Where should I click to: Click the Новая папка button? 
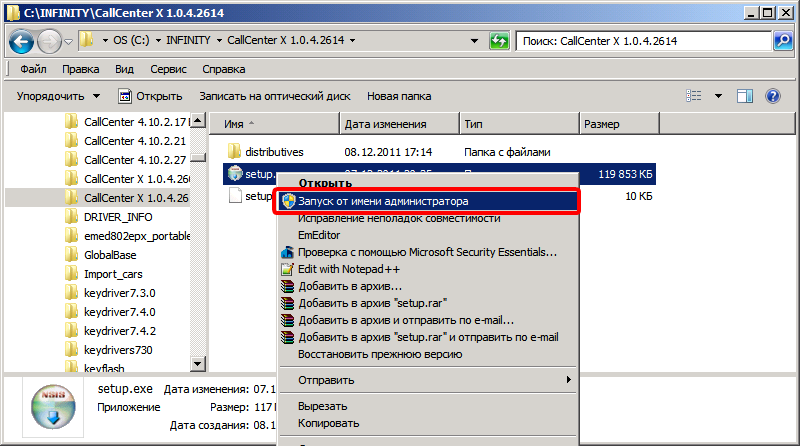point(399,96)
